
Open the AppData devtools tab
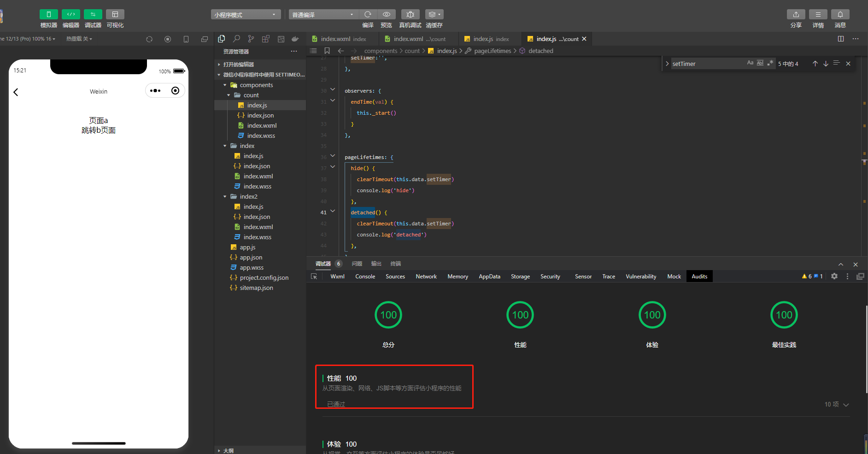click(489, 277)
